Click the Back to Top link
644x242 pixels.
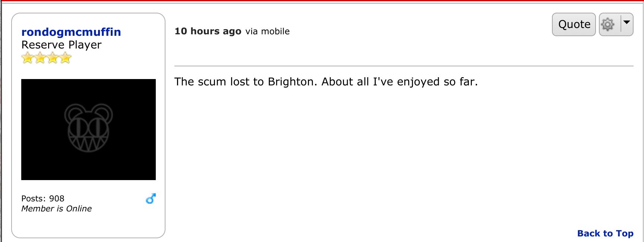click(605, 233)
